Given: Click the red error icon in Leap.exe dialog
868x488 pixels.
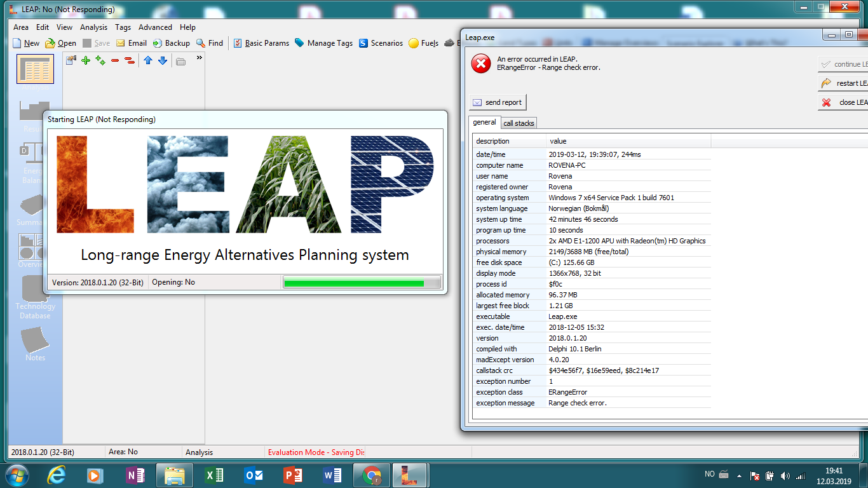Looking at the screenshot, I should [x=481, y=64].
